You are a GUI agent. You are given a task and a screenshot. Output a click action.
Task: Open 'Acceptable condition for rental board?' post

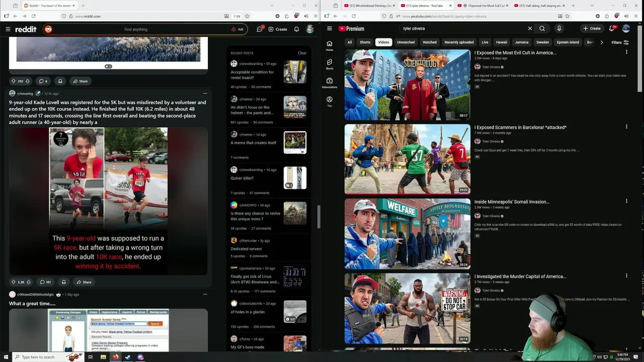pos(253,75)
